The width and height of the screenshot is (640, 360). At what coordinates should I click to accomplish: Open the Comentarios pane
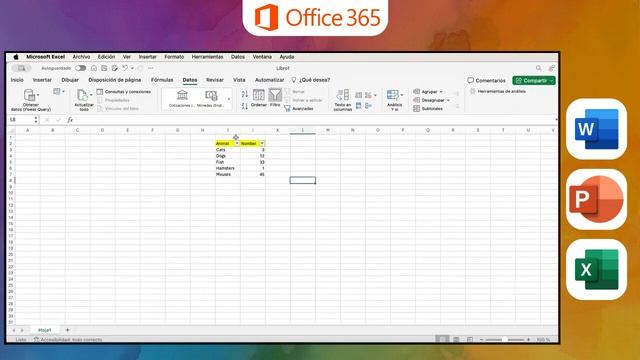[487, 80]
